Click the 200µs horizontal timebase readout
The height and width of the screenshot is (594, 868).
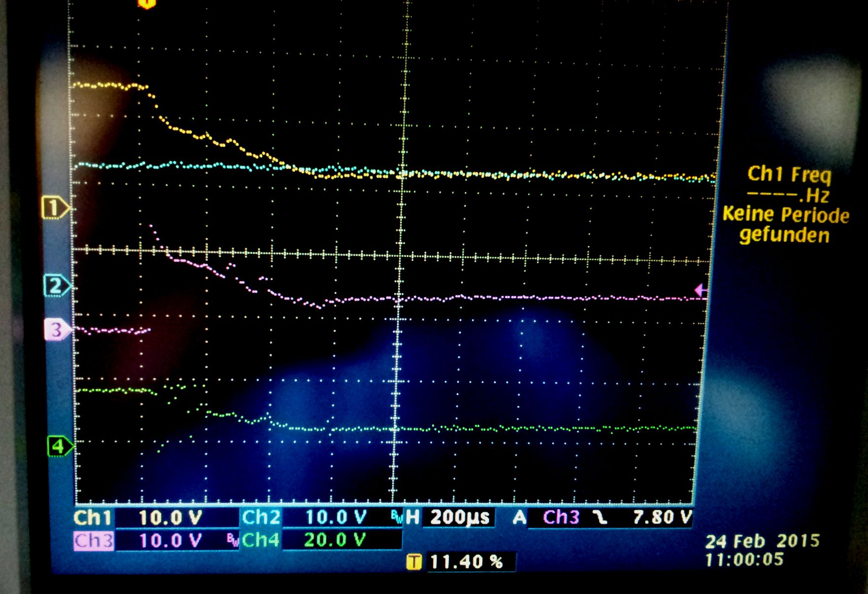[460, 517]
